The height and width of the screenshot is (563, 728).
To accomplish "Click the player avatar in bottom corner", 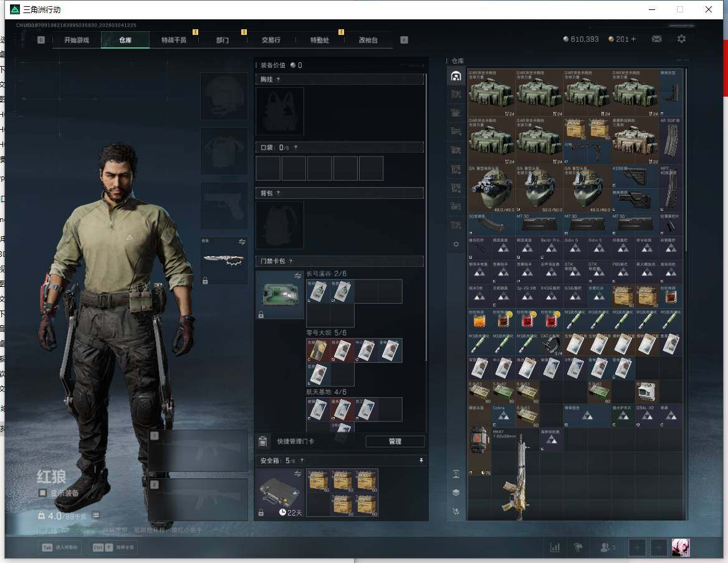I will tap(681, 547).
